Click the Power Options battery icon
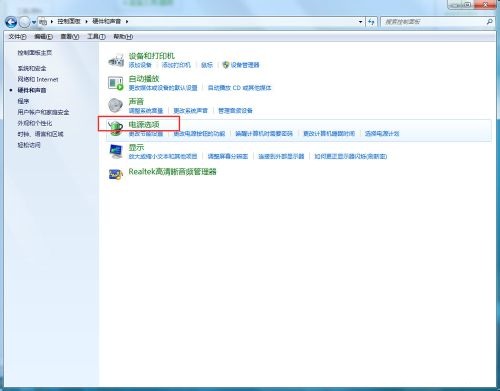The width and height of the screenshot is (500, 391). tap(116, 128)
